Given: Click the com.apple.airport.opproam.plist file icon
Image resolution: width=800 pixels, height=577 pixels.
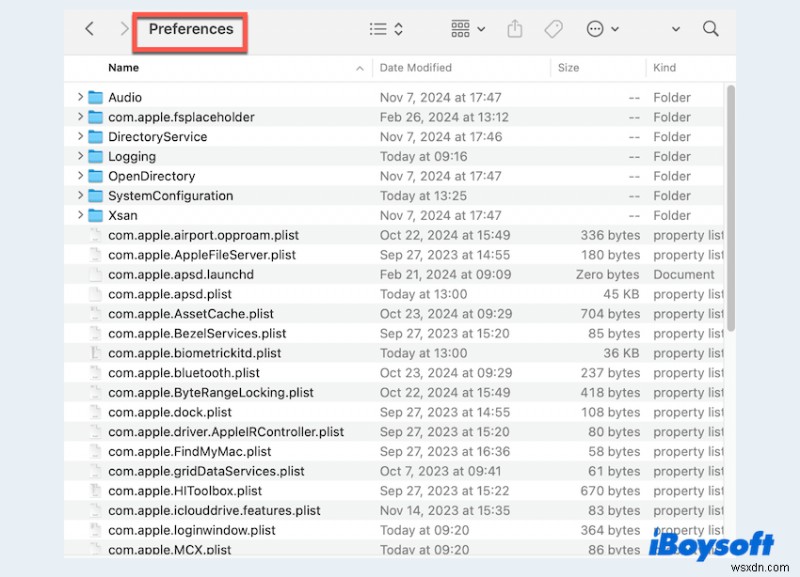Looking at the screenshot, I should 95,235.
